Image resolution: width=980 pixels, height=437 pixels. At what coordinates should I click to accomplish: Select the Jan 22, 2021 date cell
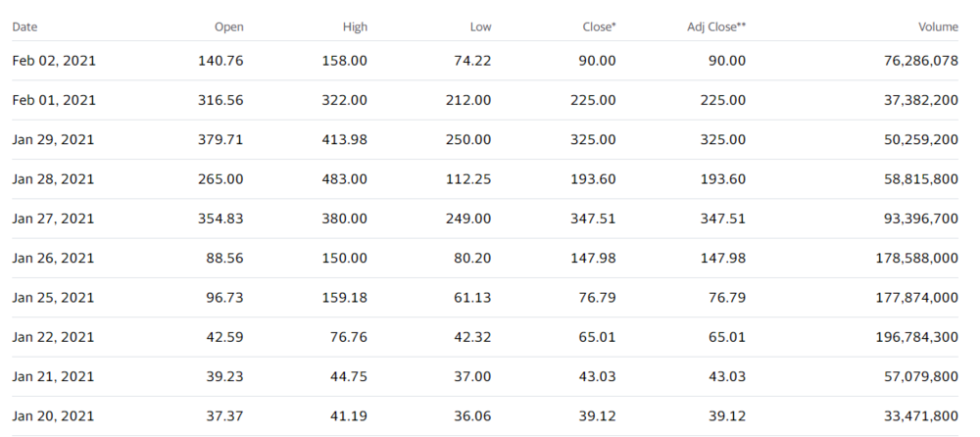(53, 337)
